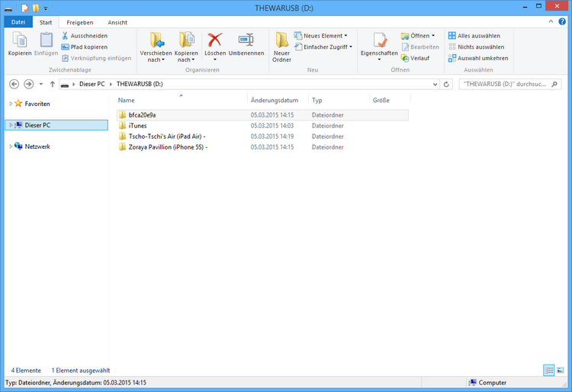The width and height of the screenshot is (572, 392).
Task: Click Pfad kopieren
Action: click(85, 47)
